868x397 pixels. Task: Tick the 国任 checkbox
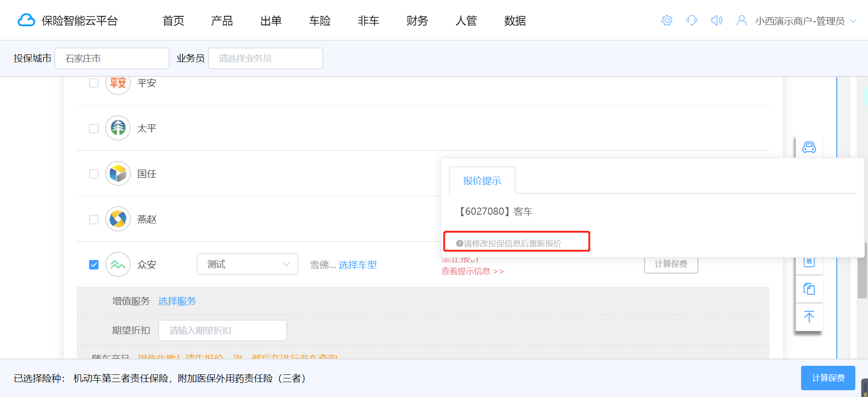(x=94, y=174)
